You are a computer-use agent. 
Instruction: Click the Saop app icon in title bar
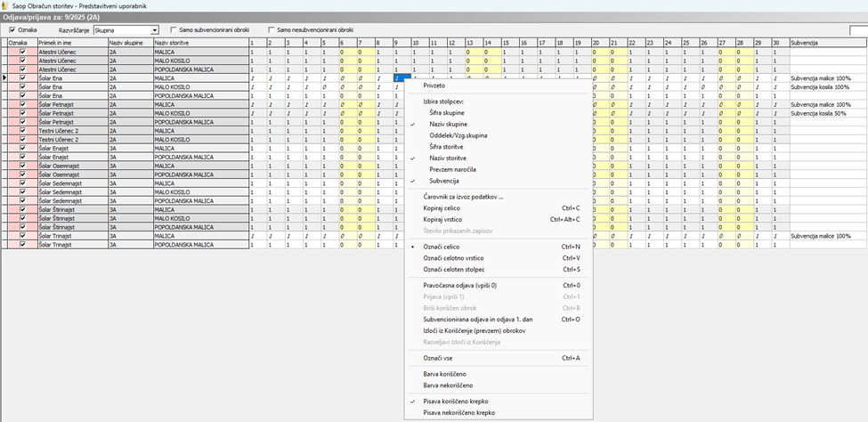[5, 5]
